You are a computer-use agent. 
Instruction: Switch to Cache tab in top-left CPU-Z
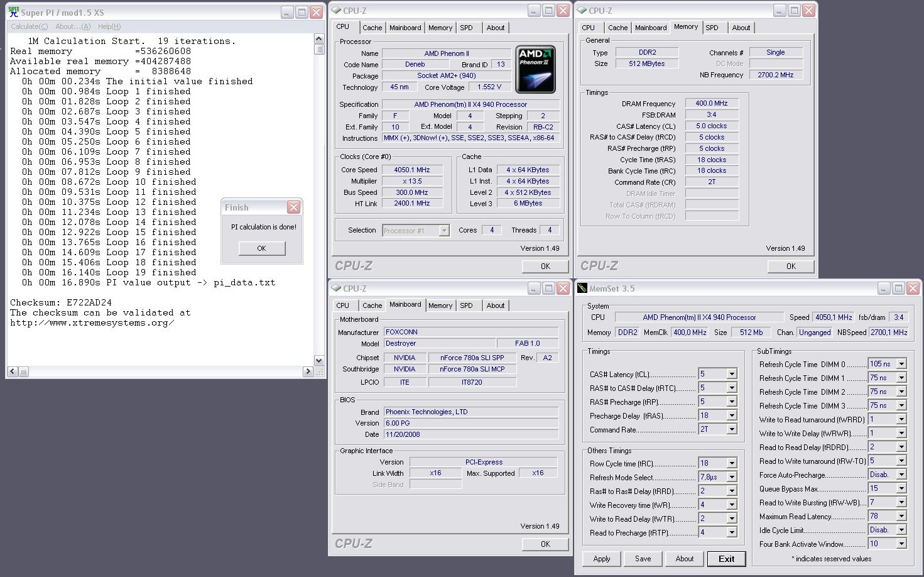click(x=372, y=28)
